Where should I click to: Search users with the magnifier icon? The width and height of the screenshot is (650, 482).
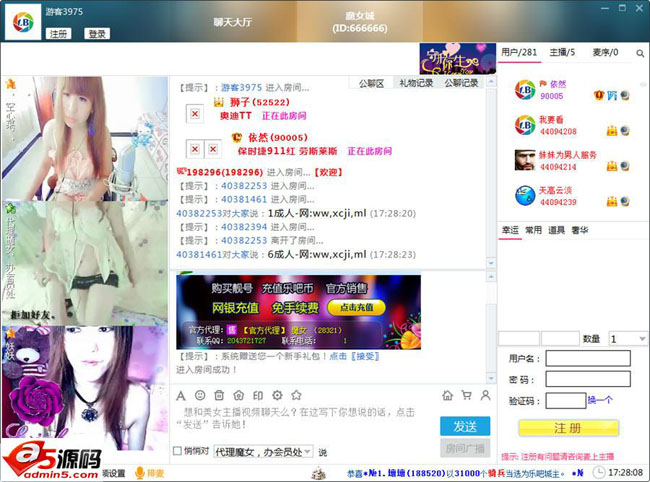pos(640,53)
